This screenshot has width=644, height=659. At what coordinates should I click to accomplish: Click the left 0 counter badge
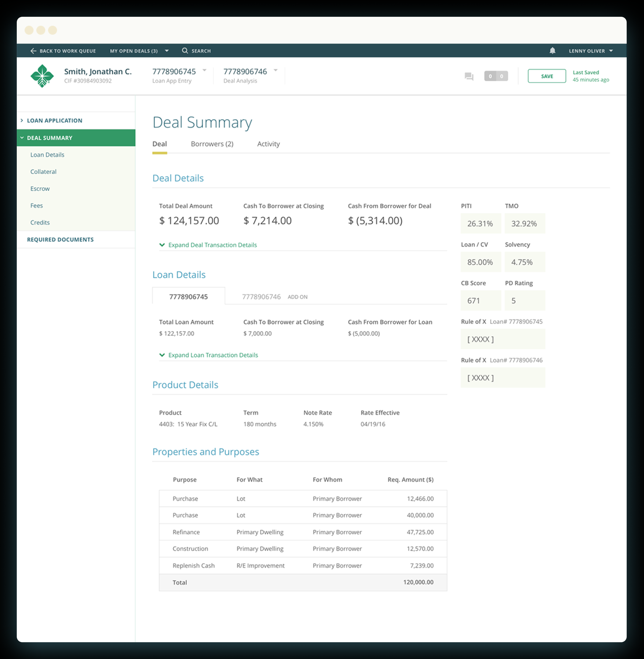click(x=490, y=76)
